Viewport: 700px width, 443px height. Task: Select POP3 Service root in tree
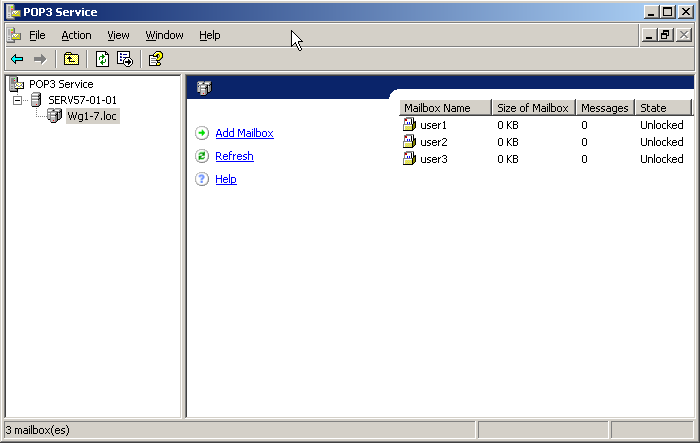tap(61, 84)
